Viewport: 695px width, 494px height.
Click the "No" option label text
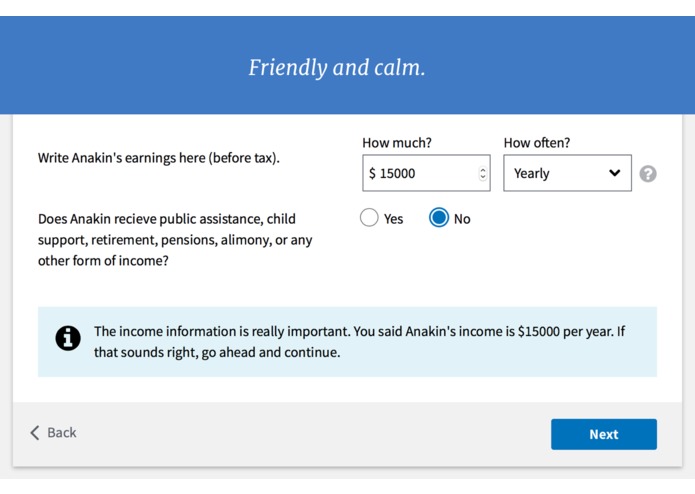(x=462, y=219)
